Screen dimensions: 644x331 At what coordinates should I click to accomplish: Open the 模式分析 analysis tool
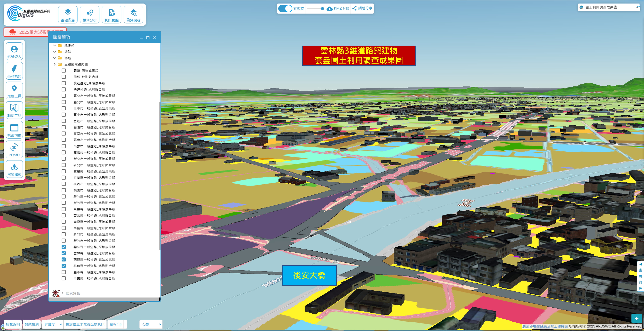tap(89, 15)
